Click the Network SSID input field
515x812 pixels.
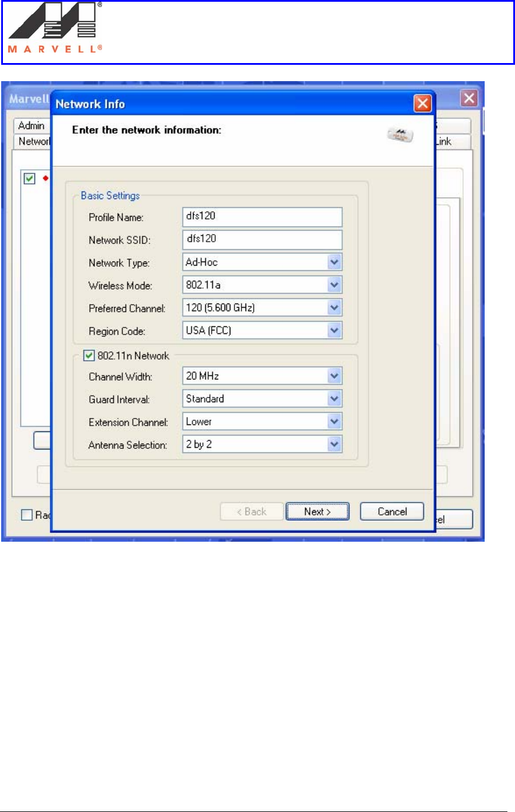click(x=262, y=239)
